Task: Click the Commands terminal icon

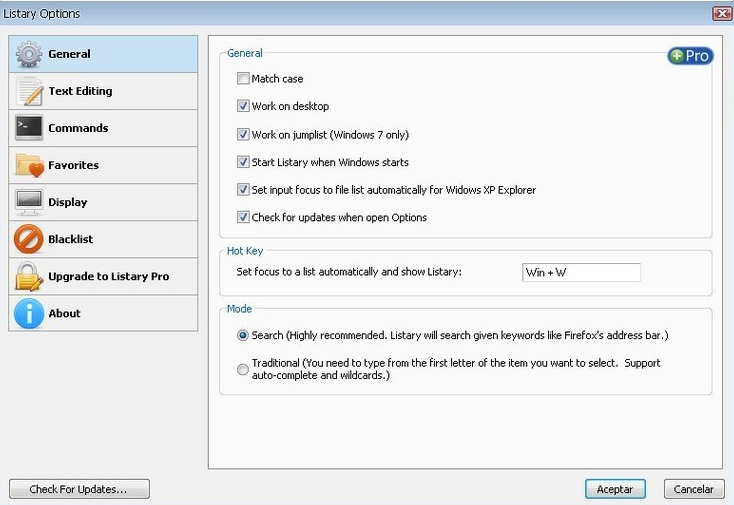Action: pyautogui.click(x=29, y=127)
